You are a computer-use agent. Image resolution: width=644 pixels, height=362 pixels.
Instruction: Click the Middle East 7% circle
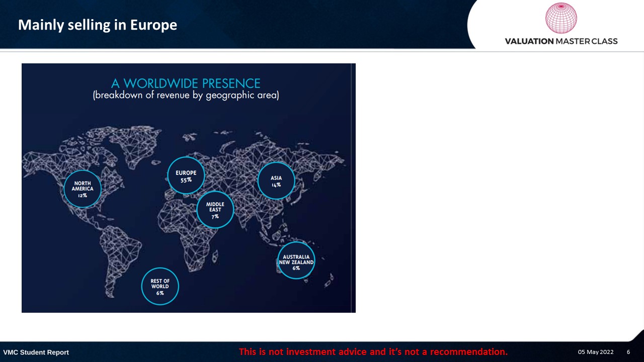[215, 210]
